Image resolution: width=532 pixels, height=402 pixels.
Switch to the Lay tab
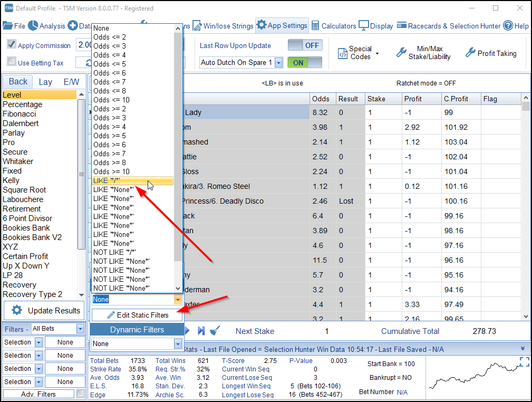coord(45,82)
